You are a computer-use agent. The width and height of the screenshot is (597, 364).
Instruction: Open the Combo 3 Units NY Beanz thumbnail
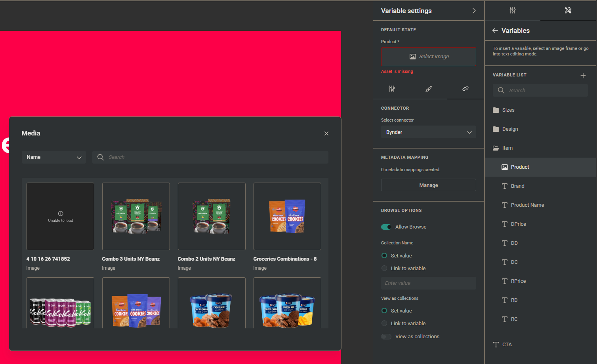[x=136, y=216]
